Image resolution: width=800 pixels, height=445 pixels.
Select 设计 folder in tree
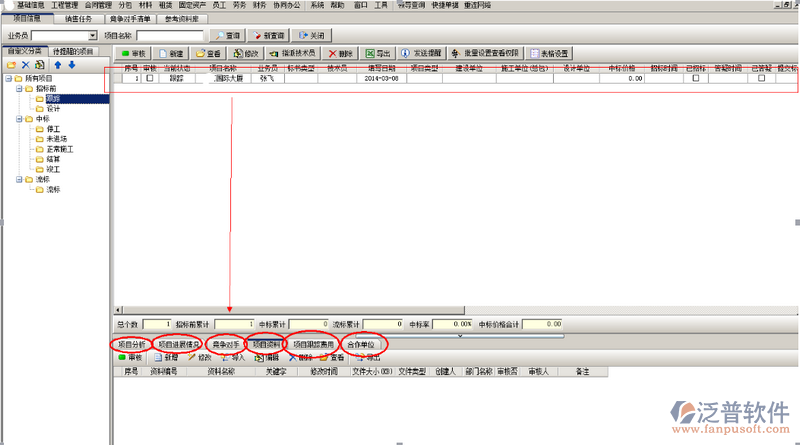(53, 109)
